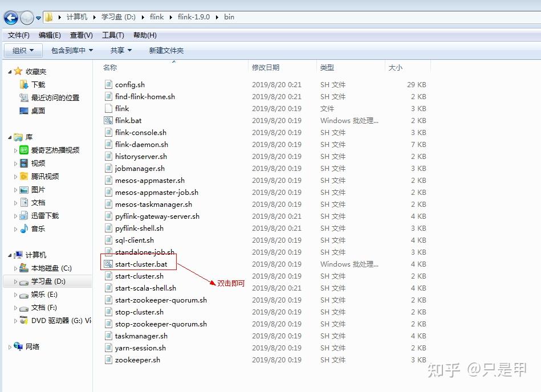Open the 编辑(E) menu
The image size is (541, 392).
coord(50,35)
